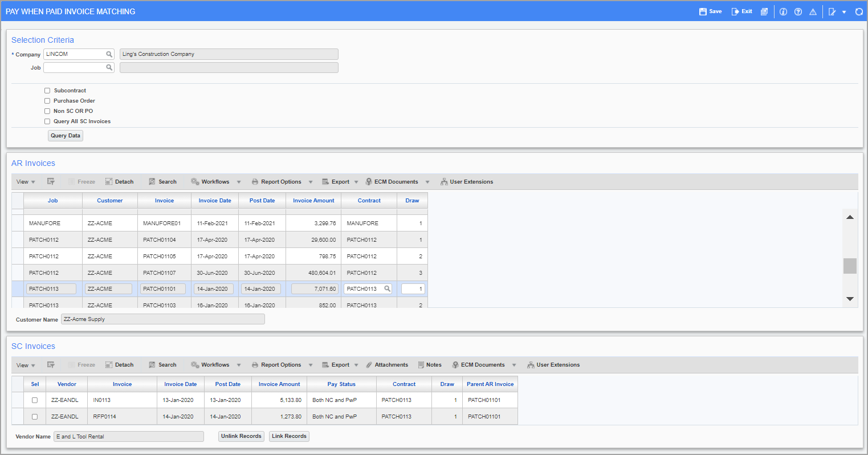The width and height of the screenshot is (868, 455).
Task: Enable the Subcontract checkbox
Action: pyautogui.click(x=47, y=90)
